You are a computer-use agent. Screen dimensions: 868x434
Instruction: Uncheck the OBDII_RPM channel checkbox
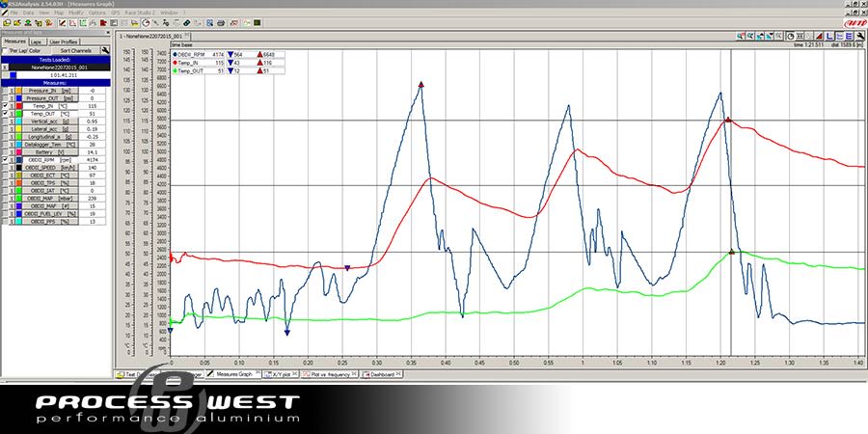(5, 160)
